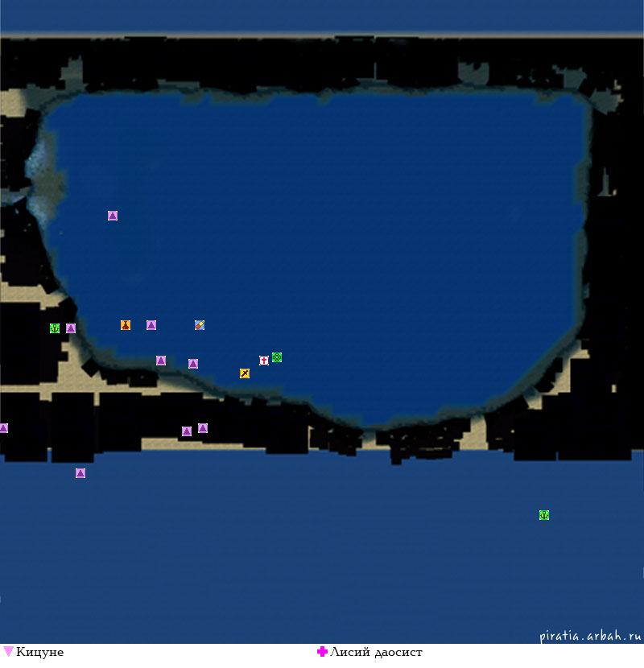Click the left purple triangle of the pair on the black southern land

(187, 431)
